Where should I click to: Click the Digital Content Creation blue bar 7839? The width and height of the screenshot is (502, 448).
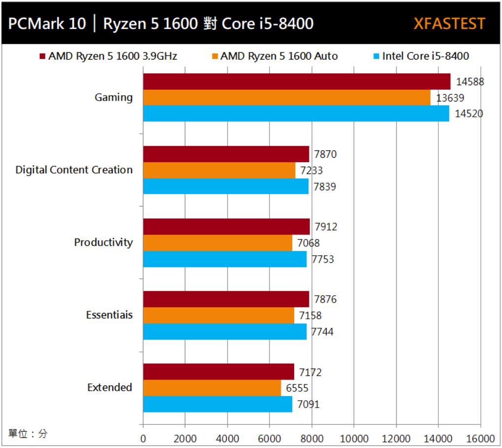click(x=226, y=186)
